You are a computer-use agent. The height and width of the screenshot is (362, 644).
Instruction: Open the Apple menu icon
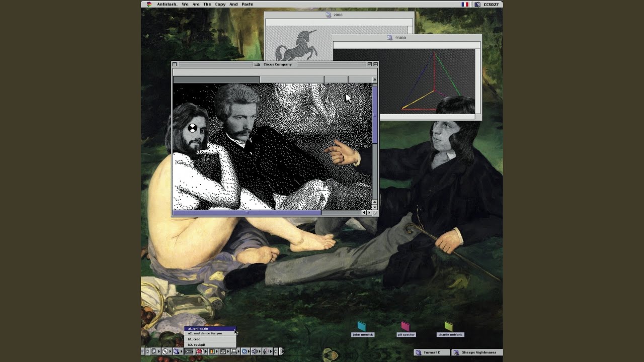click(149, 4)
